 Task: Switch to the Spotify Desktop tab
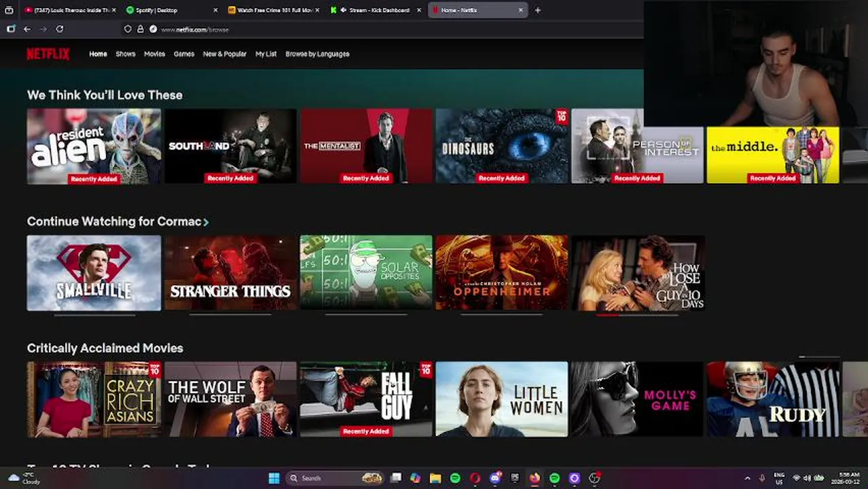170,10
